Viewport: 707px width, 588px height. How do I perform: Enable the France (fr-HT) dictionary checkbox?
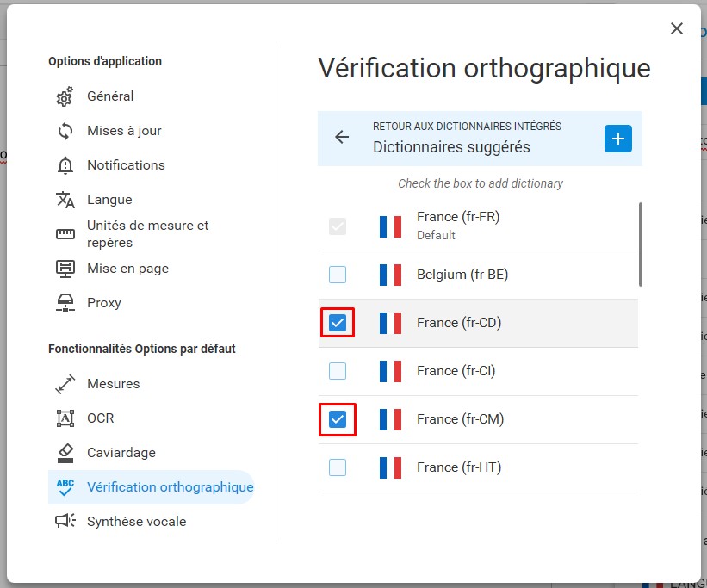point(338,467)
